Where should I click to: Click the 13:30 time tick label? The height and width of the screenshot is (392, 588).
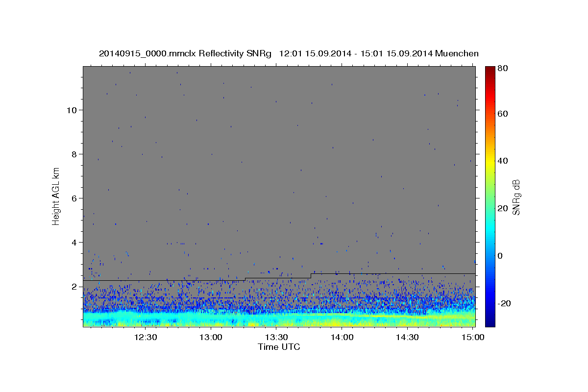pos(276,337)
